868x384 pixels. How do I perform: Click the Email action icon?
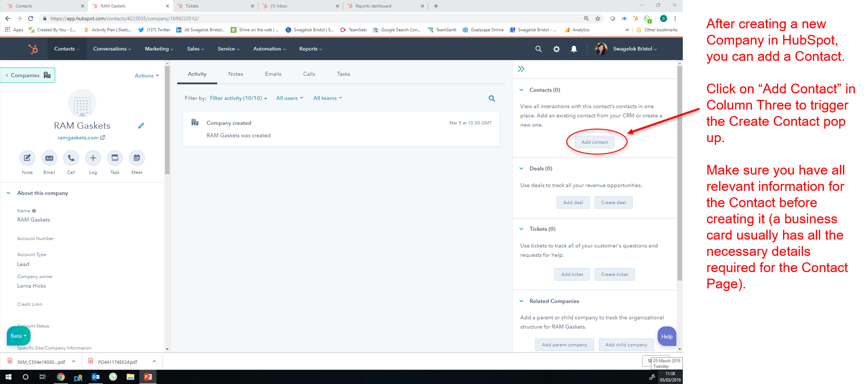[49, 158]
